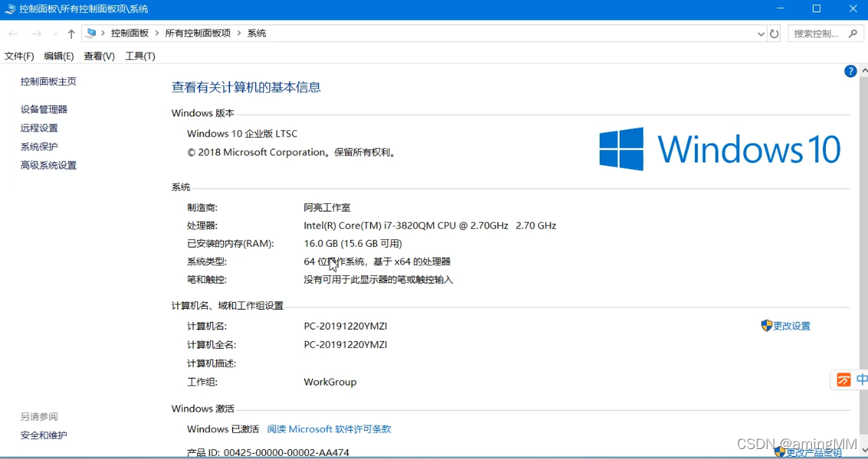
Task: Minimize the System window
Action: [x=781, y=9]
